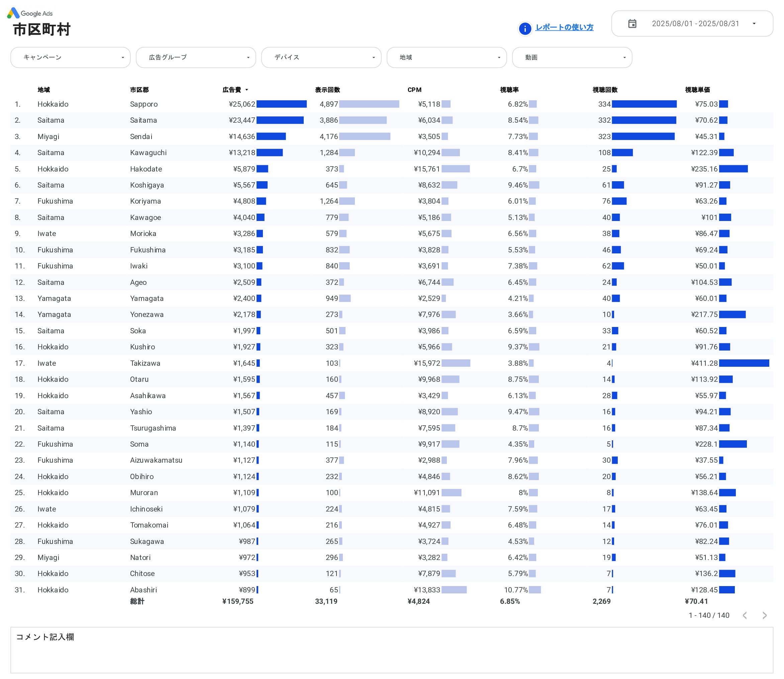Viewport: 784px width, 679px height.
Task: Sort table by 表示回数 column header
Action: pos(327,90)
